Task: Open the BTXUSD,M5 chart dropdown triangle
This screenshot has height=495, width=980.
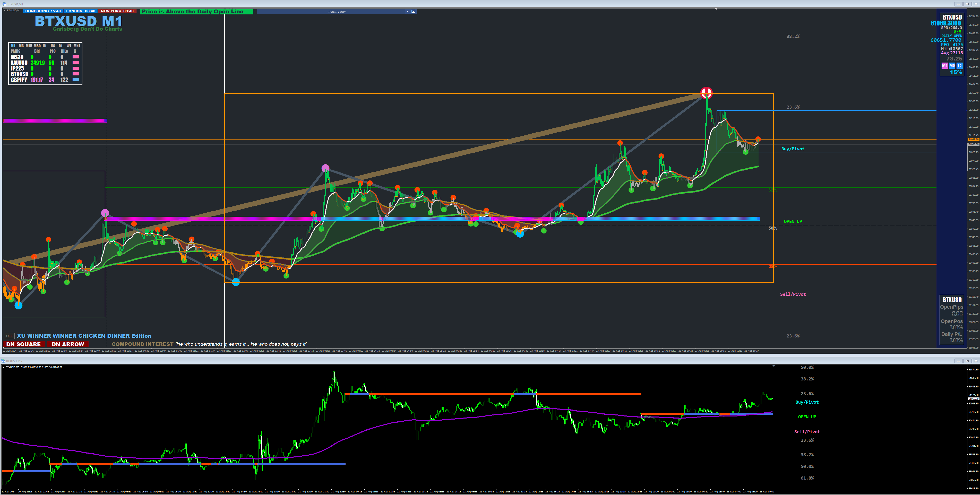Action: tap(3, 367)
